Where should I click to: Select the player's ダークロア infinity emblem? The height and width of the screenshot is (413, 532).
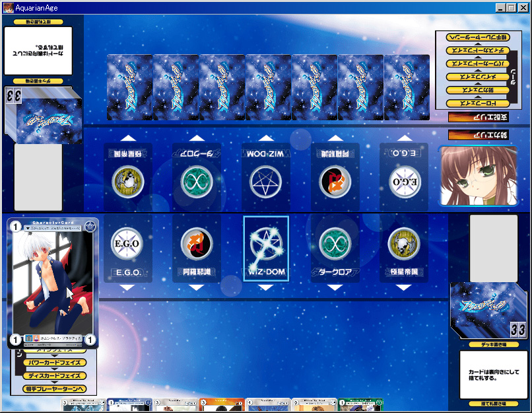click(x=335, y=244)
